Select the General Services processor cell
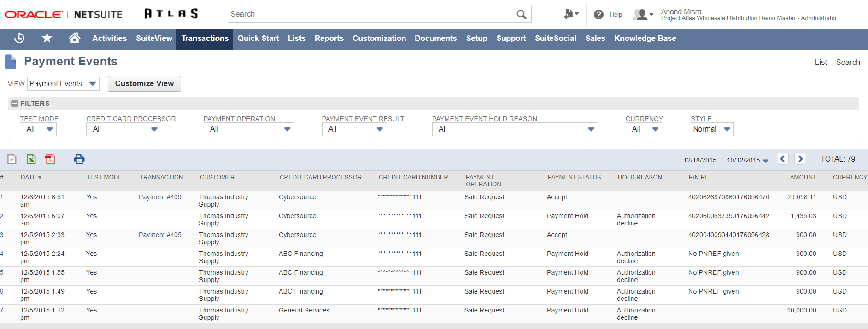868x329 pixels. tap(304, 311)
